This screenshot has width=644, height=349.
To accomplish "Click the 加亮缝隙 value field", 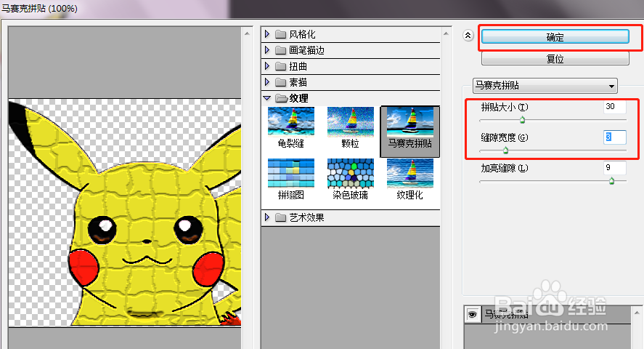I will point(615,168).
